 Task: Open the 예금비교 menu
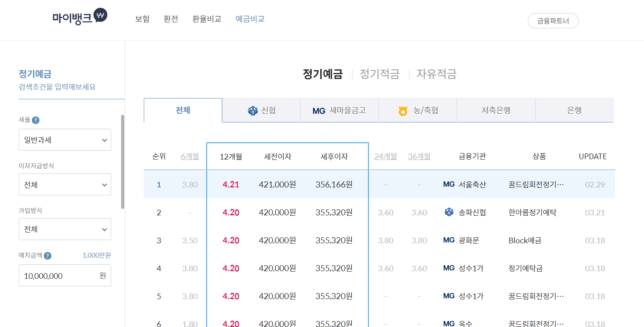250,19
